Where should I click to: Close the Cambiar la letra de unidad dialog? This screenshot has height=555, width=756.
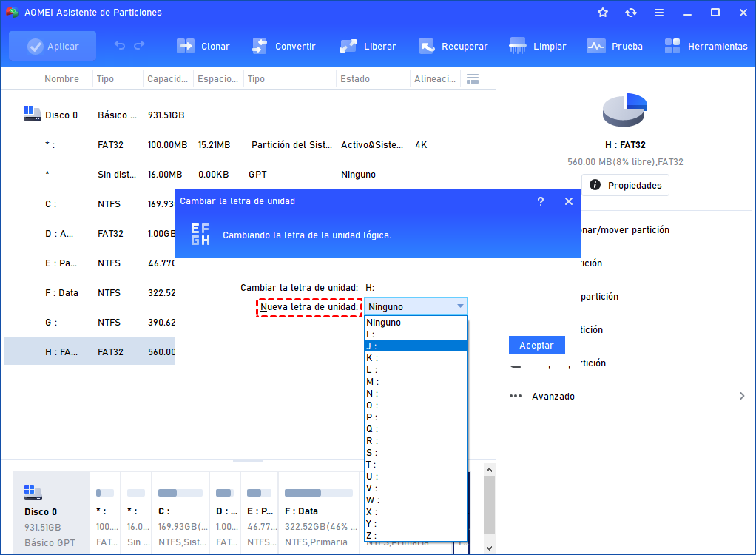pos(569,201)
